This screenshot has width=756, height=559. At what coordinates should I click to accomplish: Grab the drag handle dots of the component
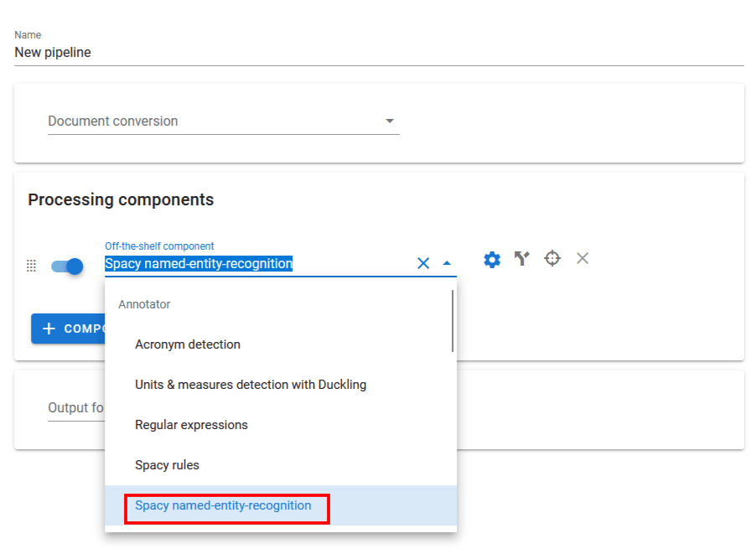pyautogui.click(x=31, y=266)
